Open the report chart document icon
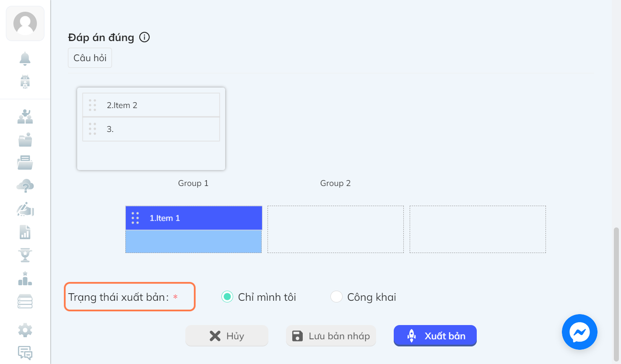Image resolution: width=621 pixels, height=364 pixels. coord(25,232)
